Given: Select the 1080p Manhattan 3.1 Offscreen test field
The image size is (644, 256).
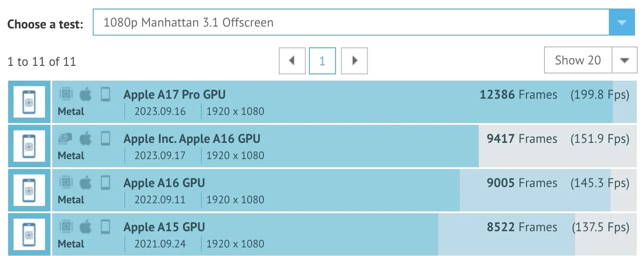Looking at the screenshot, I should (350, 22).
